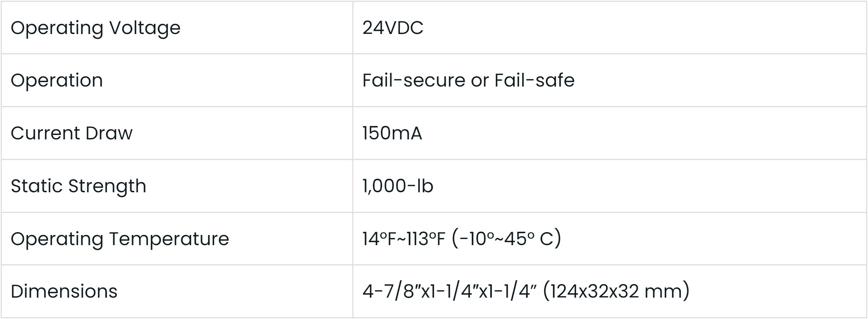
Task: Click the 14°F~113°F Fahrenheit range
Action: (x=403, y=239)
